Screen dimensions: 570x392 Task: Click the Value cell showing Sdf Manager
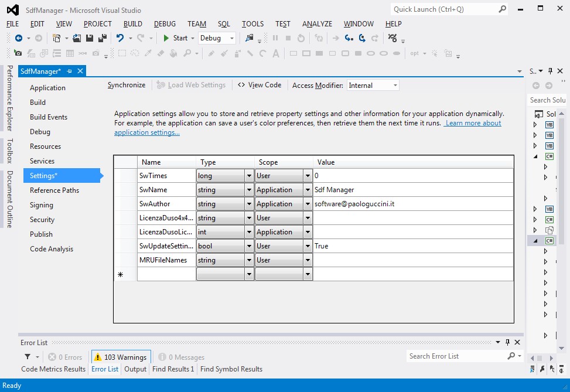tap(413, 190)
